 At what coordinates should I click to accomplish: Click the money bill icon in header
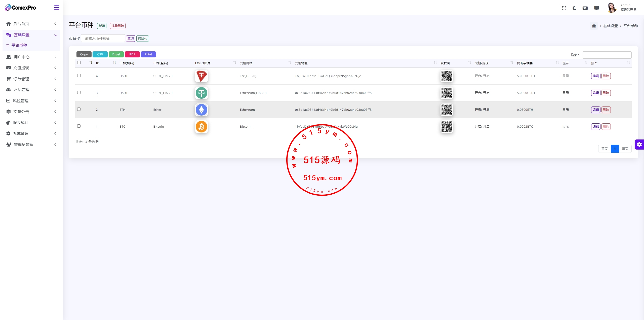click(585, 8)
